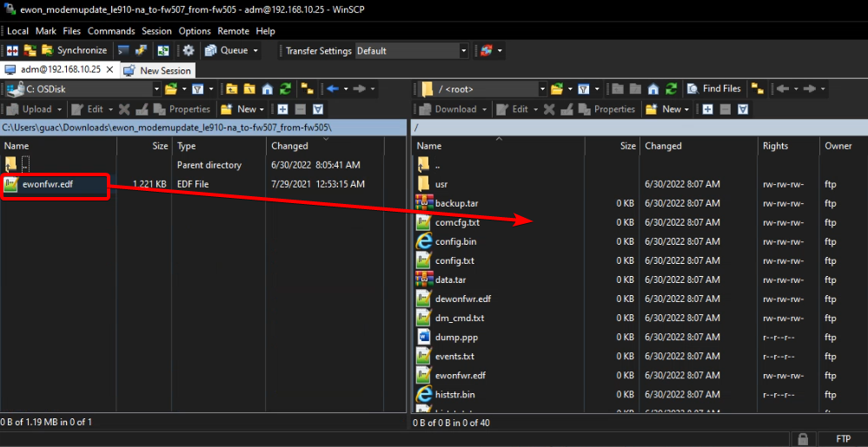Viewport: 868px width, 447px height.
Task: Click the Find Files button
Action: click(714, 89)
